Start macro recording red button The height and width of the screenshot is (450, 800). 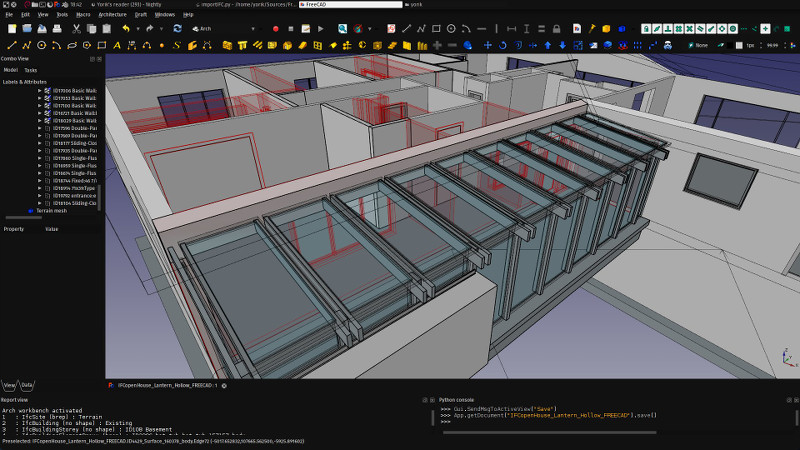click(x=276, y=29)
